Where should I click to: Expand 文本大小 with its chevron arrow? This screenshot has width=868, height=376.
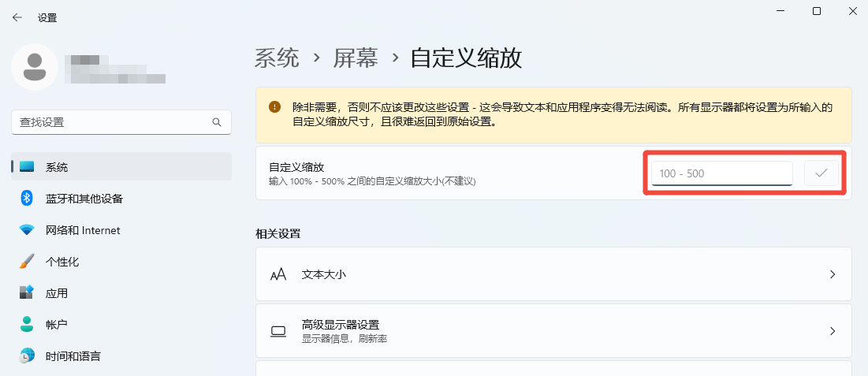pos(832,274)
